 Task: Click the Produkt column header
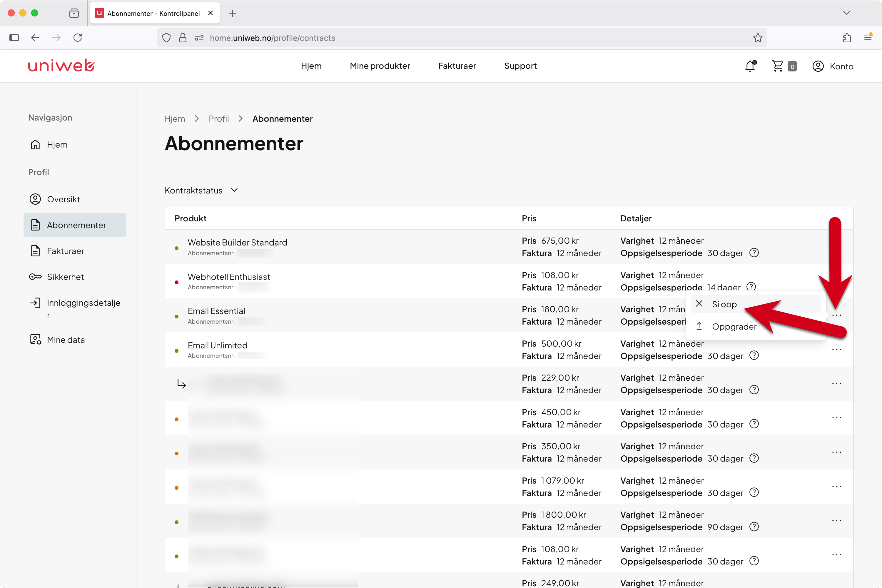[x=191, y=218]
